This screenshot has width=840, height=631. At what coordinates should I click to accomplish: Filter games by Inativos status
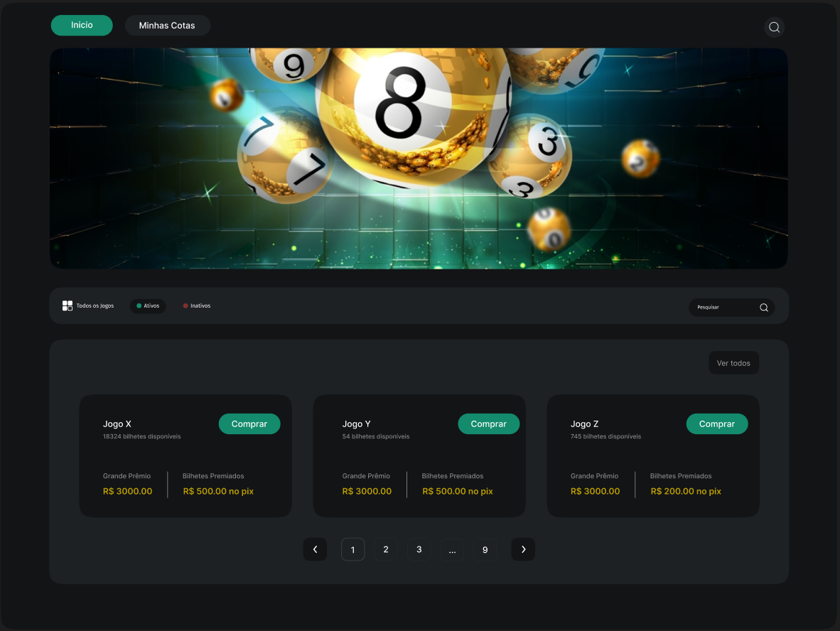(197, 306)
